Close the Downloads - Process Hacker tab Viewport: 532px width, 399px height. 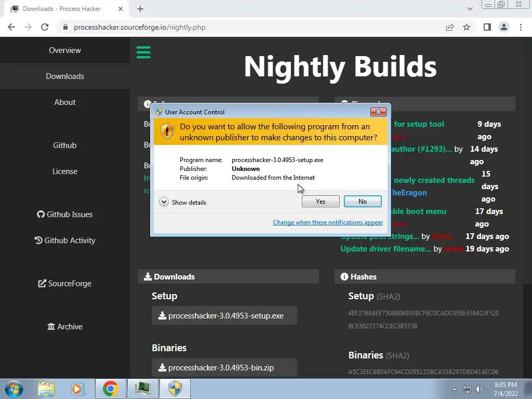[121, 9]
